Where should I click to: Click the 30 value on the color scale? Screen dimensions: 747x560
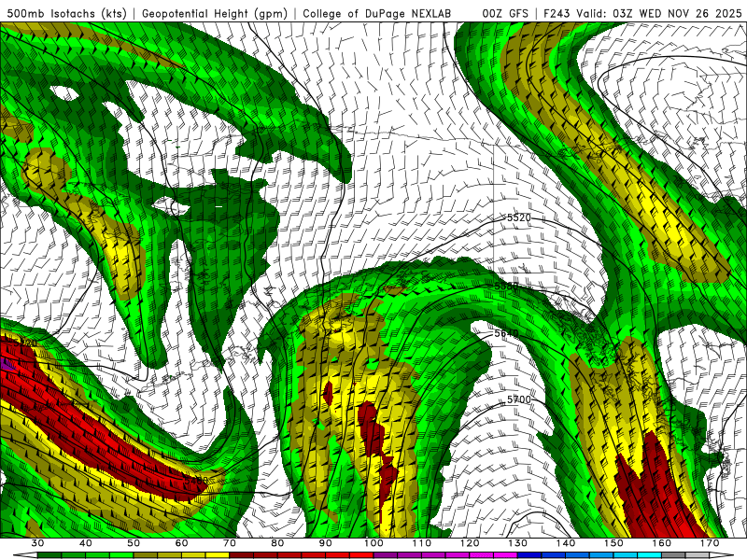click(x=37, y=543)
